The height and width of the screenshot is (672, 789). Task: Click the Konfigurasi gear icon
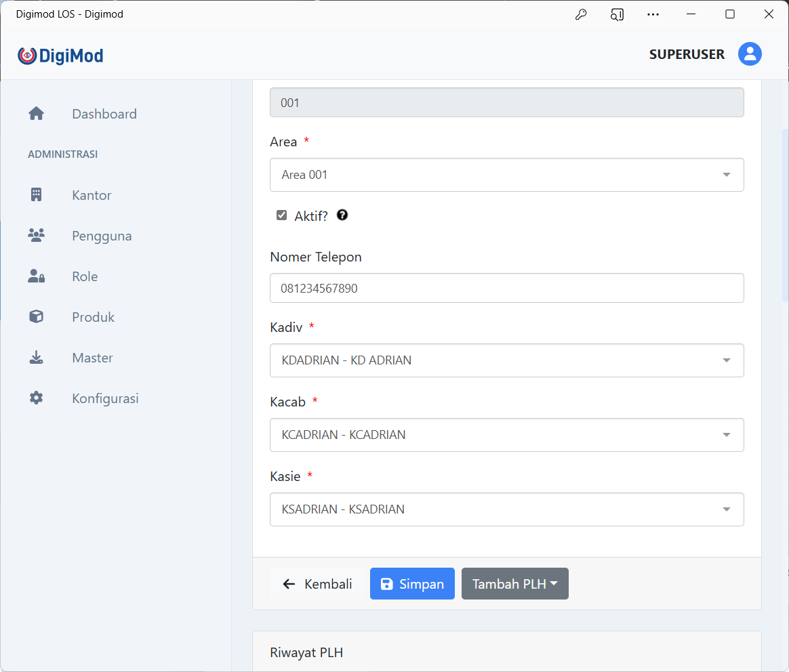point(37,398)
